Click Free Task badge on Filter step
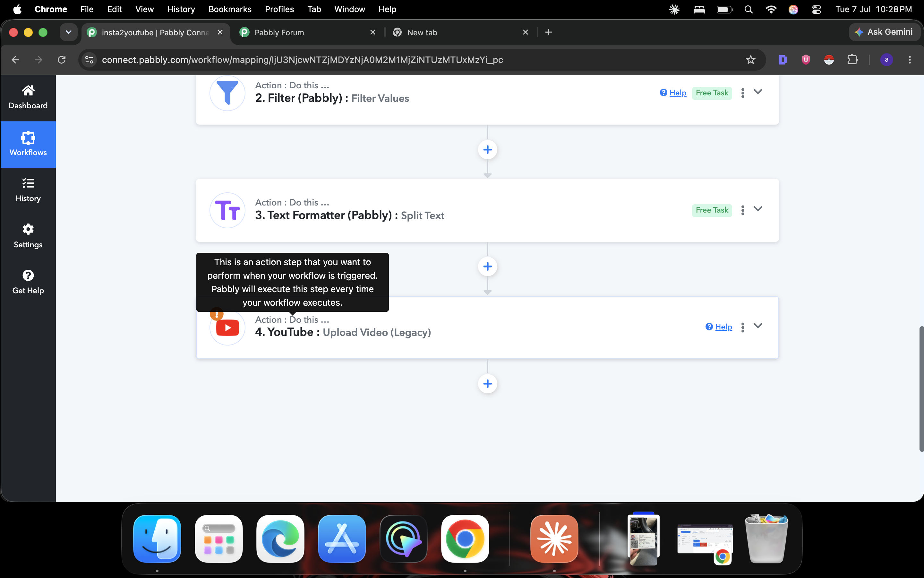Screen dimensions: 924x578 pyautogui.click(x=712, y=93)
